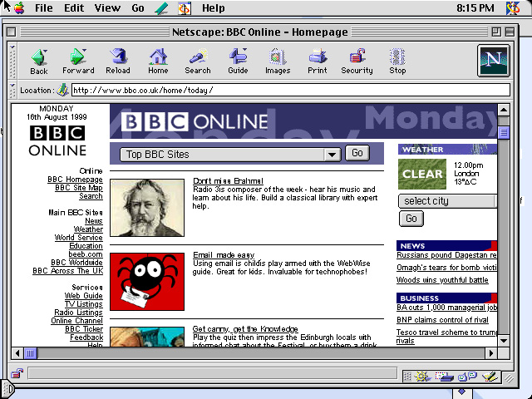The width and height of the screenshot is (532, 399).
Task: Print the page using Print icon
Action: [x=318, y=61]
